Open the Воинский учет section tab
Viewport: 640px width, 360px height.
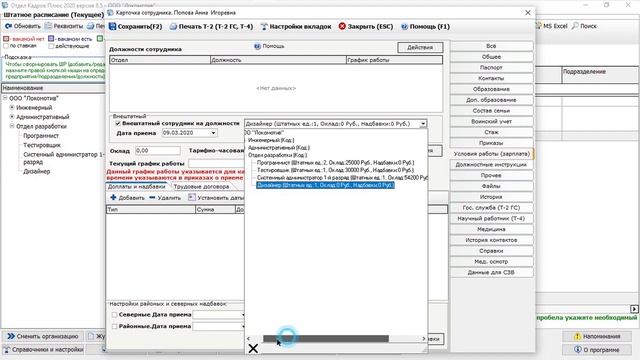pyautogui.click(x=491, y=121)
